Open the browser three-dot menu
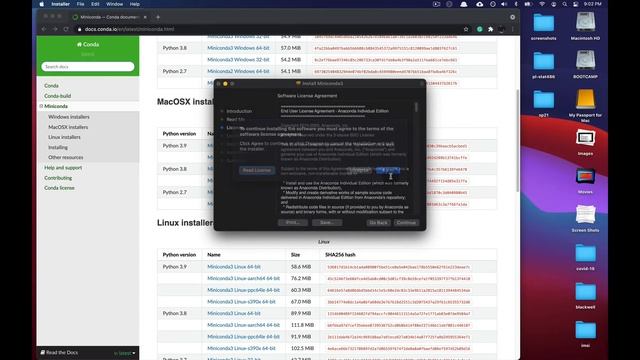 pos(513,29)
